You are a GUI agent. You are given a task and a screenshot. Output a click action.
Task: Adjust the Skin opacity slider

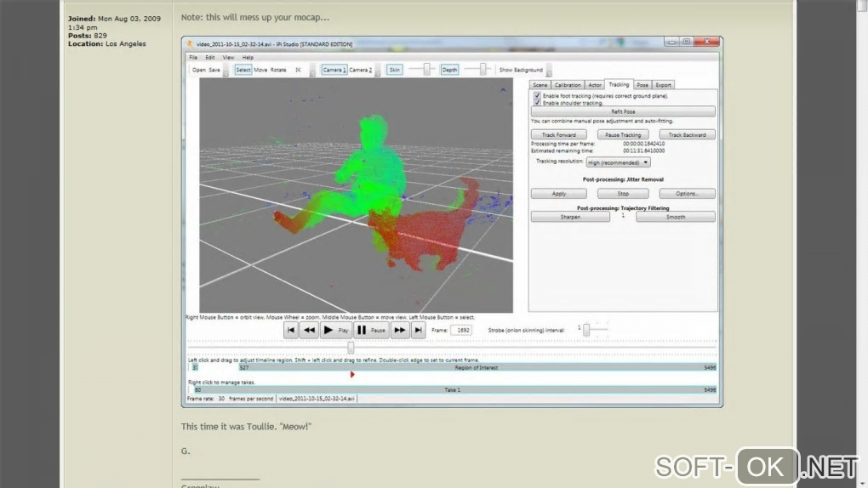(427, 69)
